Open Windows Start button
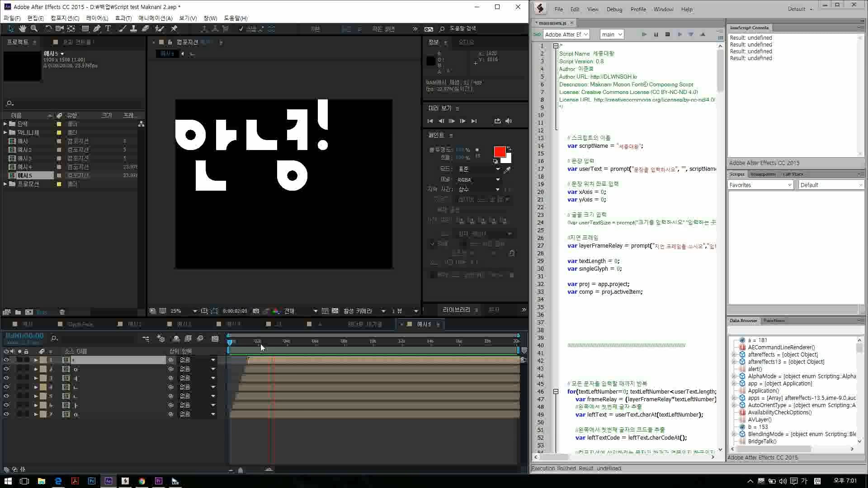Screen dimensions: 868x488 (8, 481)
